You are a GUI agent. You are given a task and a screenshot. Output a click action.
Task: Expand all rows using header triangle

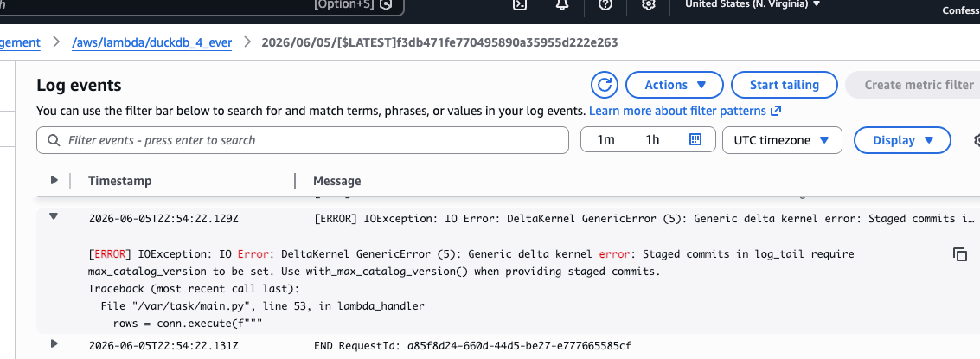coord(54,180)
